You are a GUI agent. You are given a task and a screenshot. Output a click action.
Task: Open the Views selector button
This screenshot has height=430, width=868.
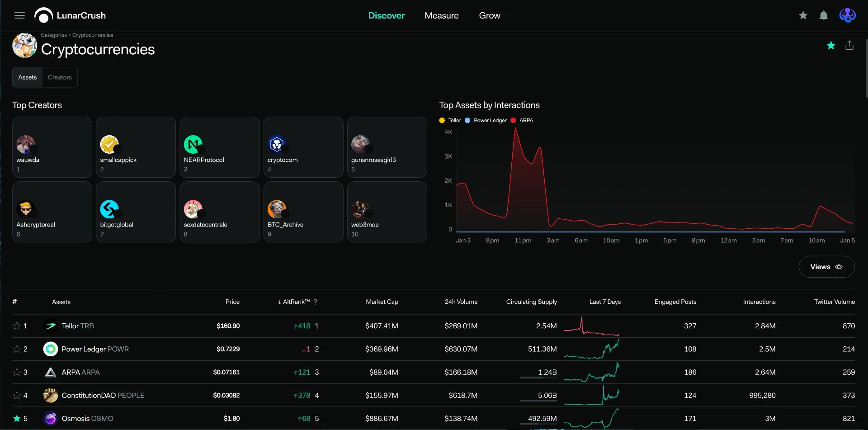click(x=826, y=267)
